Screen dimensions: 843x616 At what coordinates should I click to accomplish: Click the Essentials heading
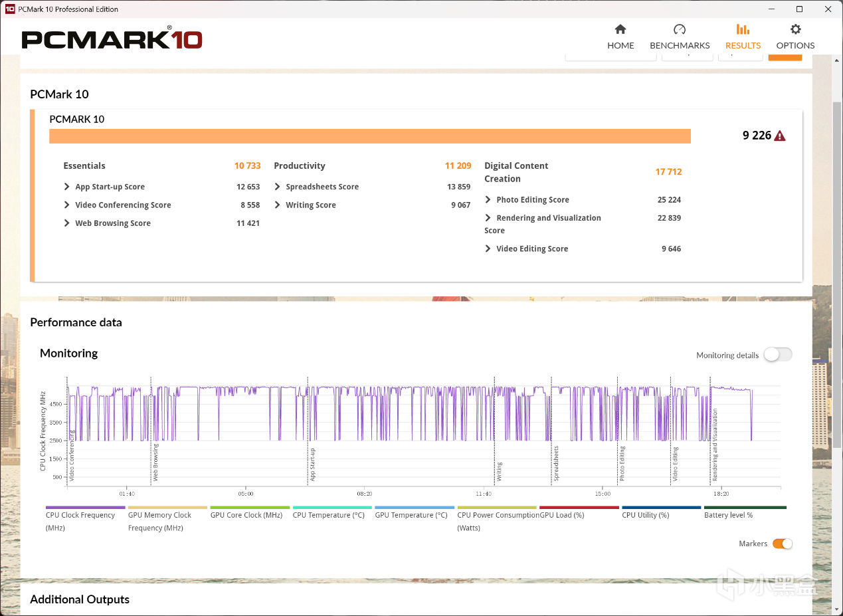pyautogui.click(x=84, y=165)
